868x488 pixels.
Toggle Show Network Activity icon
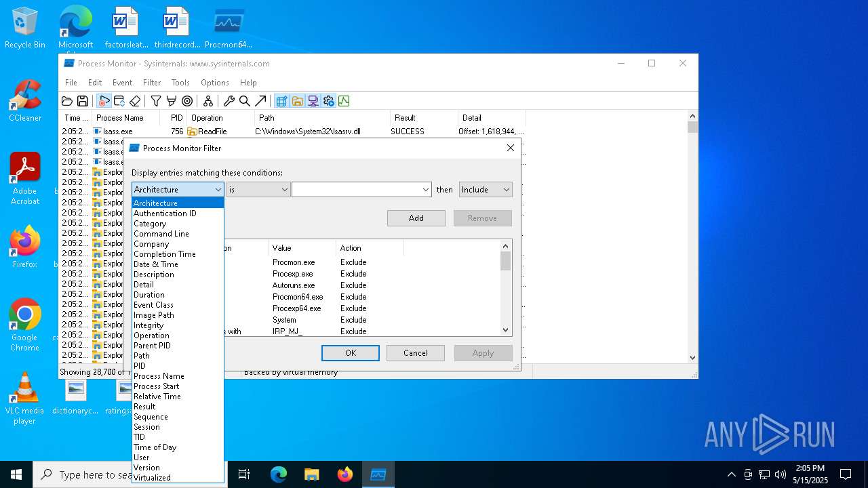click(x=313, y=101)
